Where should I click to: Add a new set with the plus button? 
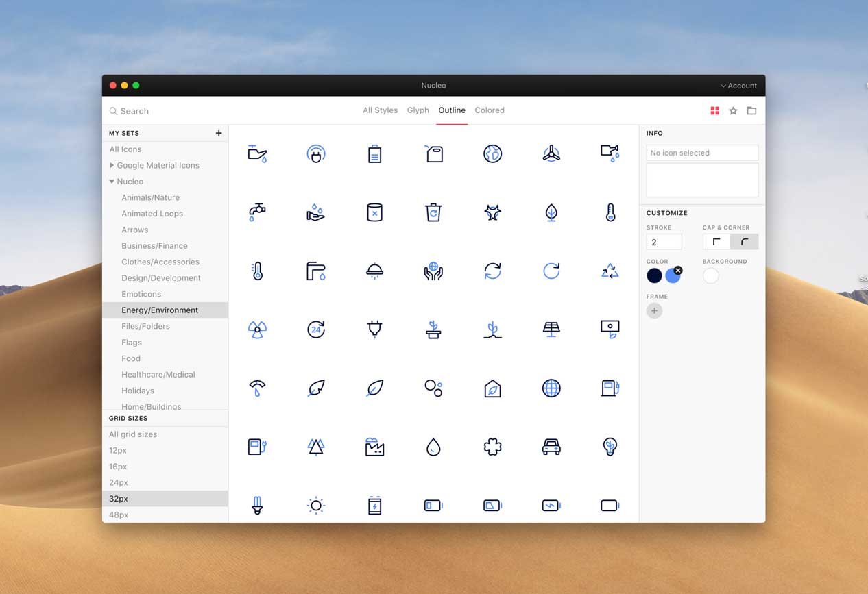tap(218, 133)
